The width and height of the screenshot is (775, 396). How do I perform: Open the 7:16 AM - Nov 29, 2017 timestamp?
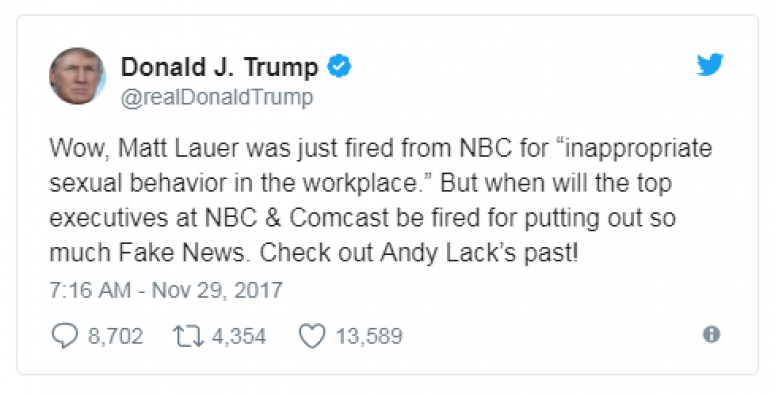(x=166, y=290)
